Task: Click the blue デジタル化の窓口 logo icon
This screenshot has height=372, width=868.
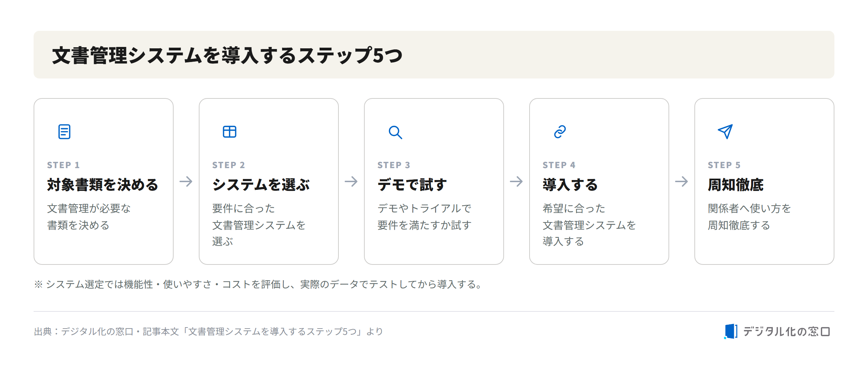Action: coord(731,331)
